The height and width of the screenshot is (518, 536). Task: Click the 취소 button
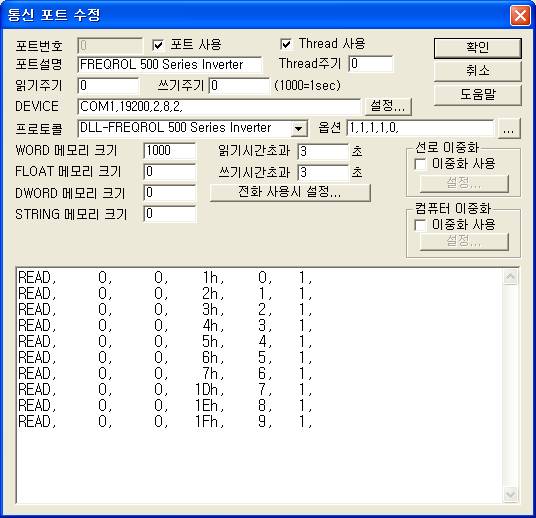click(x=478, y=71)
